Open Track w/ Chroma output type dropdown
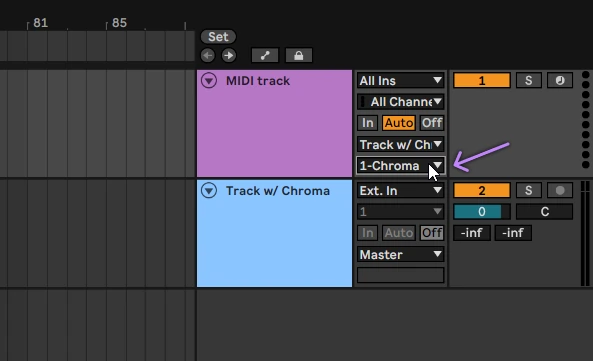 [401, 144]
